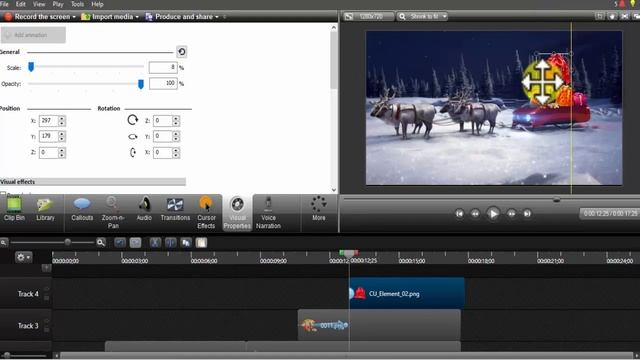Click the Cut scissors icon on timeline toolbar

(x=155, y=242)
